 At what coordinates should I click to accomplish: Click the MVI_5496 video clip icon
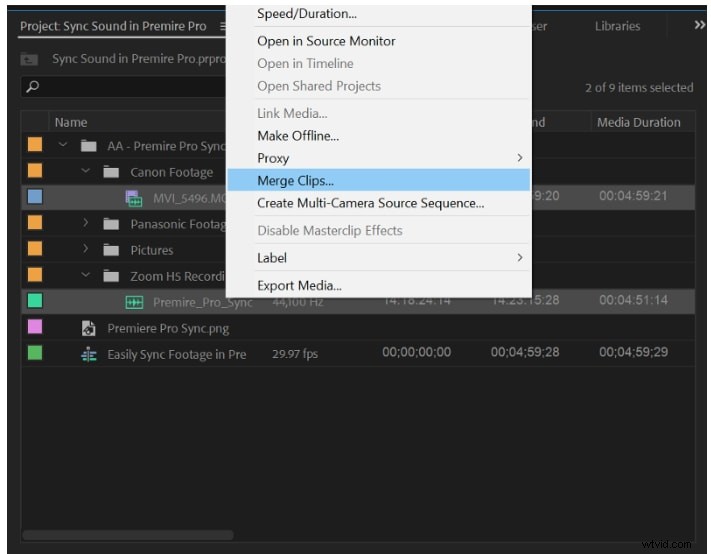[x=134, y=199]
